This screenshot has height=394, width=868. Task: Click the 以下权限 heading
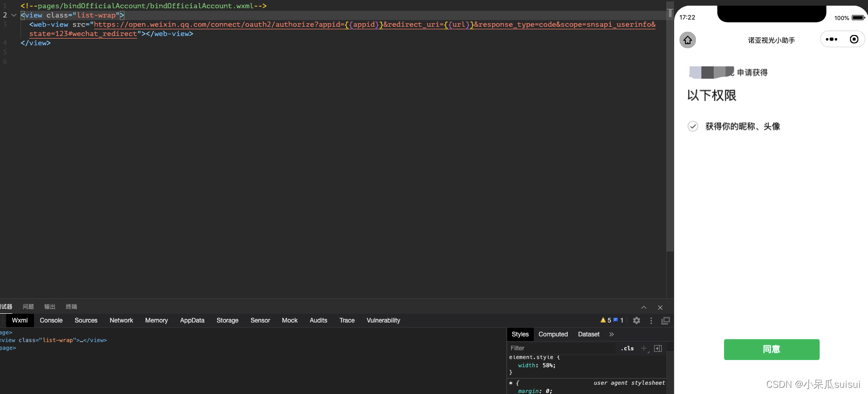tap(712, 95)
